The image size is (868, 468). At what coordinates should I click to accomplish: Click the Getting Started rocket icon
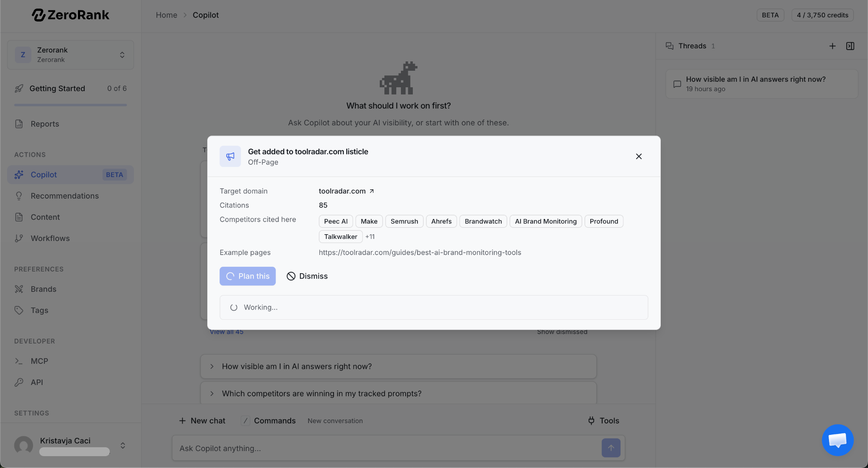pyautogui.click(x=19, y=89)
